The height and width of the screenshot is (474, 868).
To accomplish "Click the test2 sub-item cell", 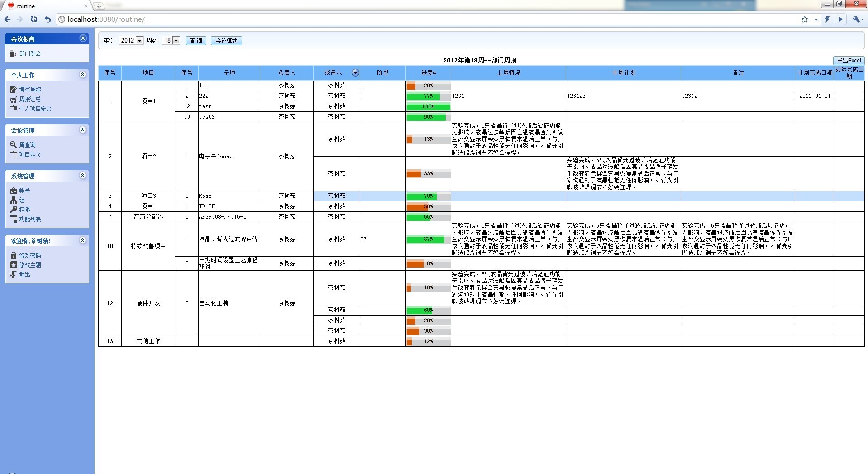I will point(229,117).
